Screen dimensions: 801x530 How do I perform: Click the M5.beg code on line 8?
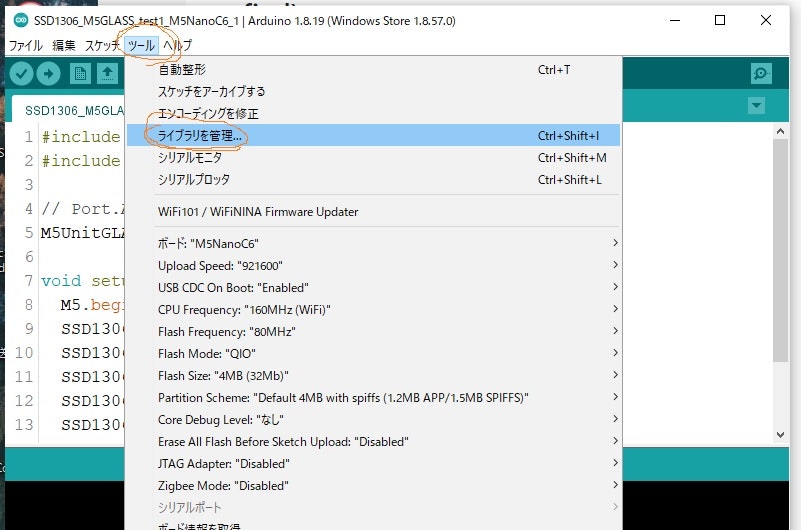click(92, 305)
